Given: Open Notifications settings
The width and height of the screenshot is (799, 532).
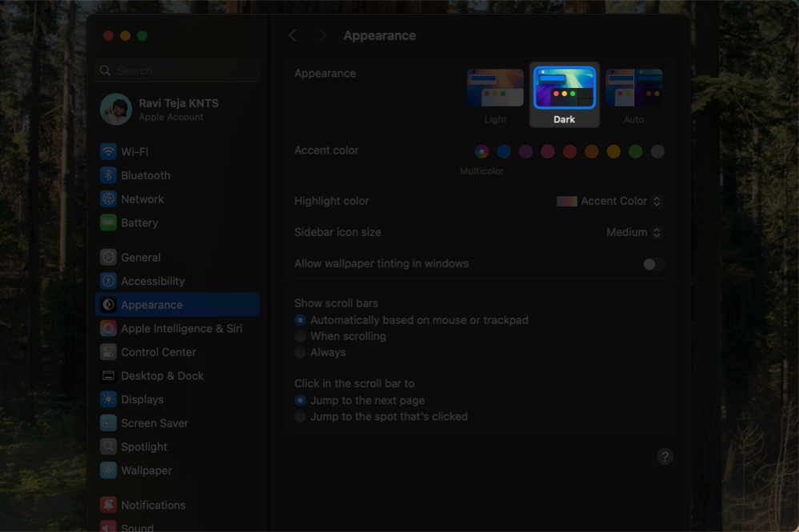Looking at the screenshot, I should pyautogui.click(x=152, y=505).
